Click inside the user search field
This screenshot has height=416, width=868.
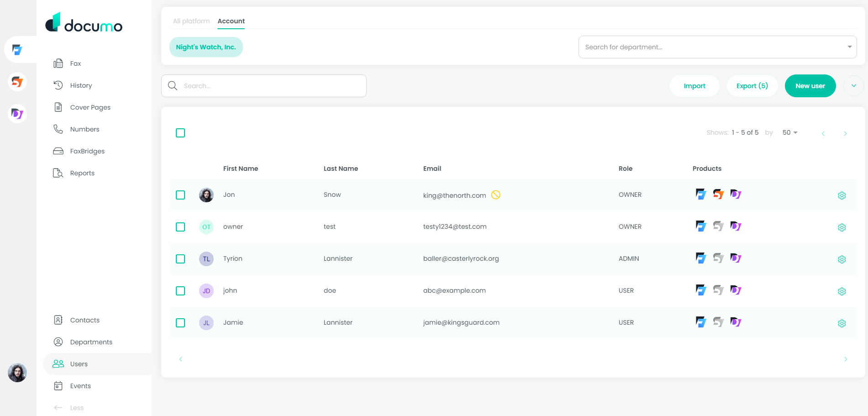click(x=263, y=85)
